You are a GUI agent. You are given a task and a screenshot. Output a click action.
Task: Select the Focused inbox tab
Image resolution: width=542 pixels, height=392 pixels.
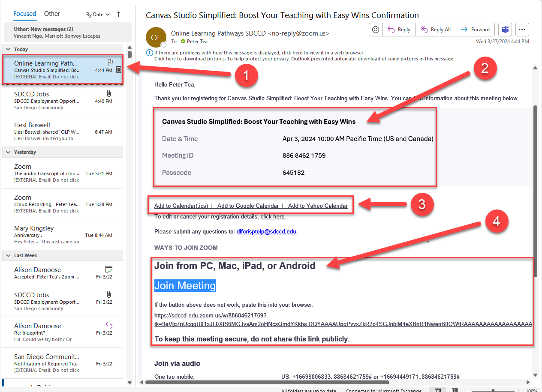coord(25,14)
